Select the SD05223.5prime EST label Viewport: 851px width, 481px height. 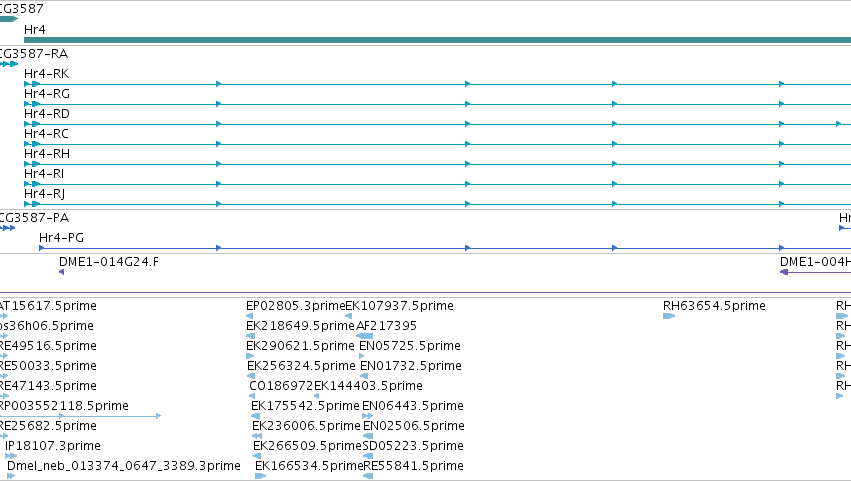coord(413,446)
